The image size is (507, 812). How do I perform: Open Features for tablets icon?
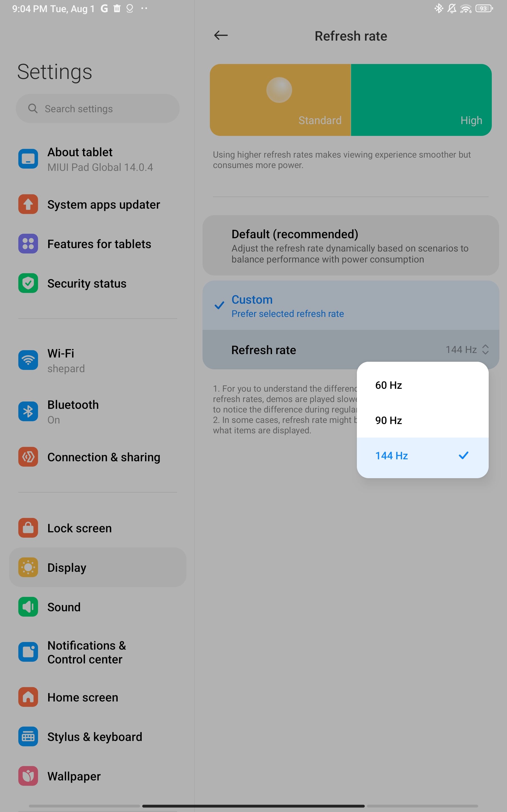click(28, 244)
